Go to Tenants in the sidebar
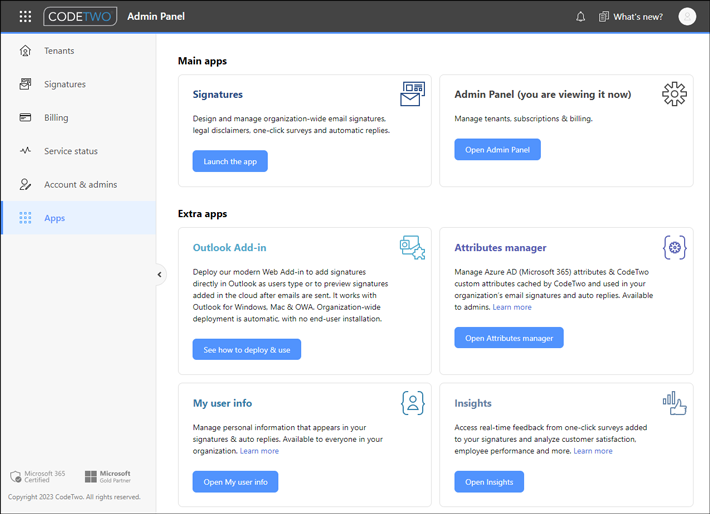The image size is (710, 514). tap(79, 51)
